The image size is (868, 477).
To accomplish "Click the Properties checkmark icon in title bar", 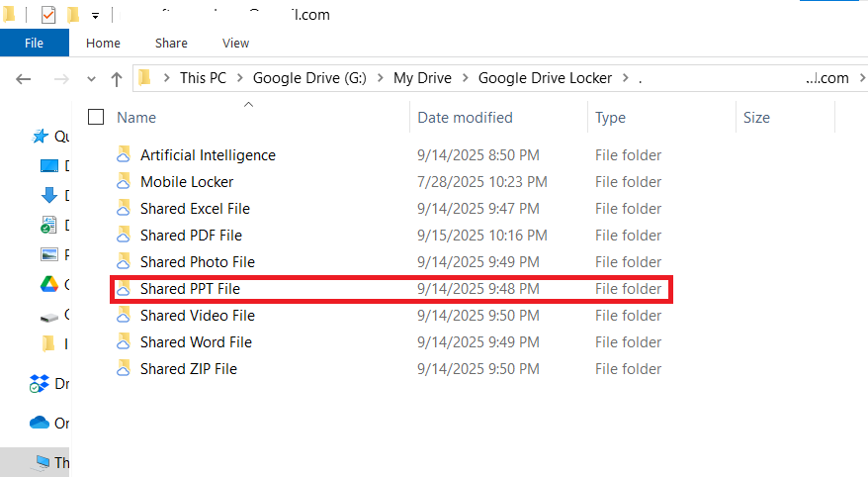I will (48, 15).
